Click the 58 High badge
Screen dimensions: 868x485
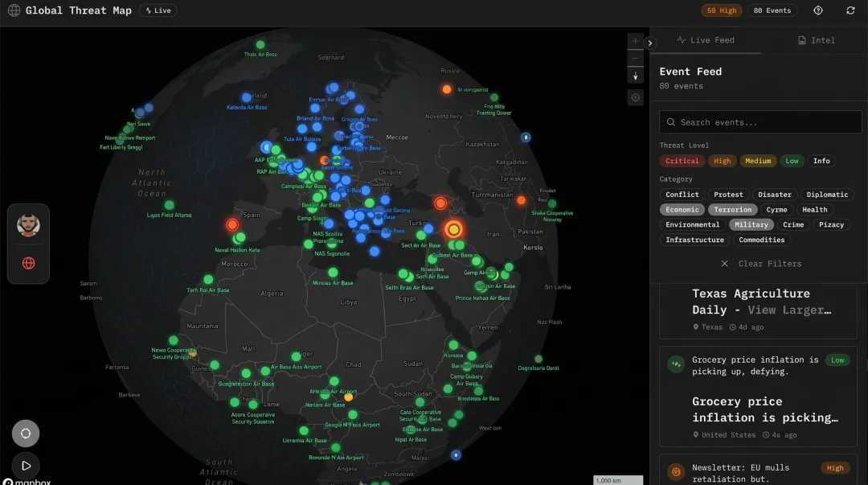pyautogui.click(x=722, y=10)
